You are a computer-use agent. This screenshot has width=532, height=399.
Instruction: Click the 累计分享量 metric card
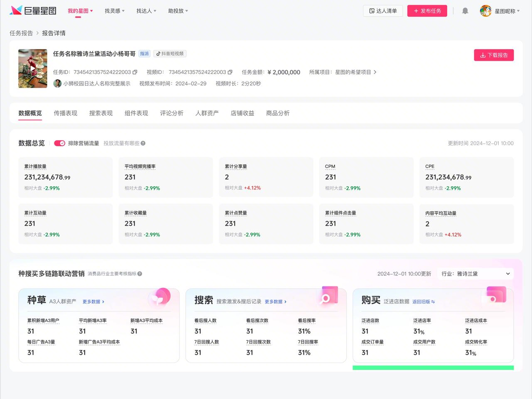click(266, 177)
